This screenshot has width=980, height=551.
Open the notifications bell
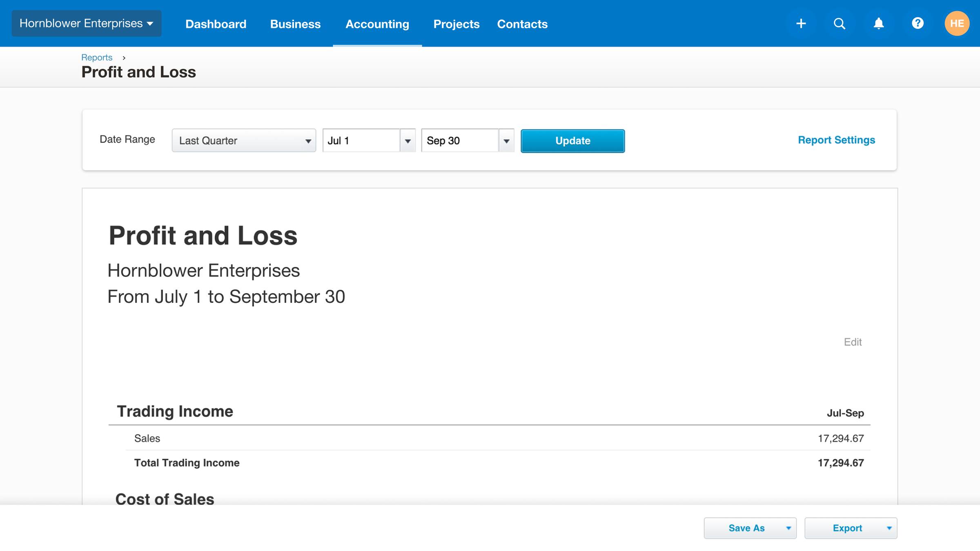pos(878,23)
